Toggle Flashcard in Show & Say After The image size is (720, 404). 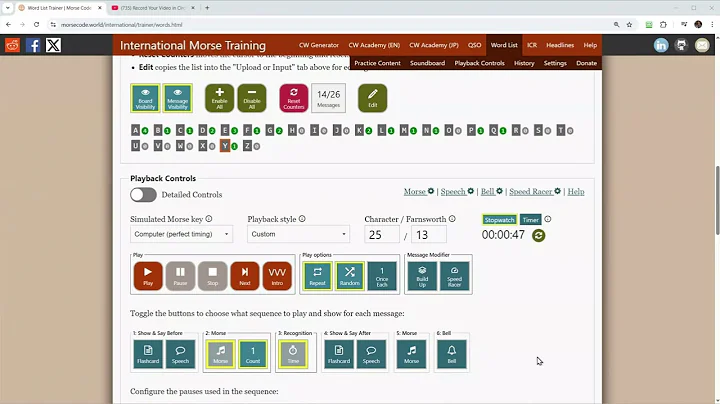[x=338, y=354]
